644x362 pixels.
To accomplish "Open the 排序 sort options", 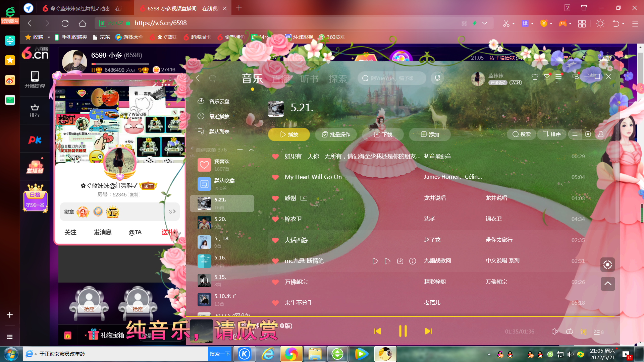I will [551, 134].
